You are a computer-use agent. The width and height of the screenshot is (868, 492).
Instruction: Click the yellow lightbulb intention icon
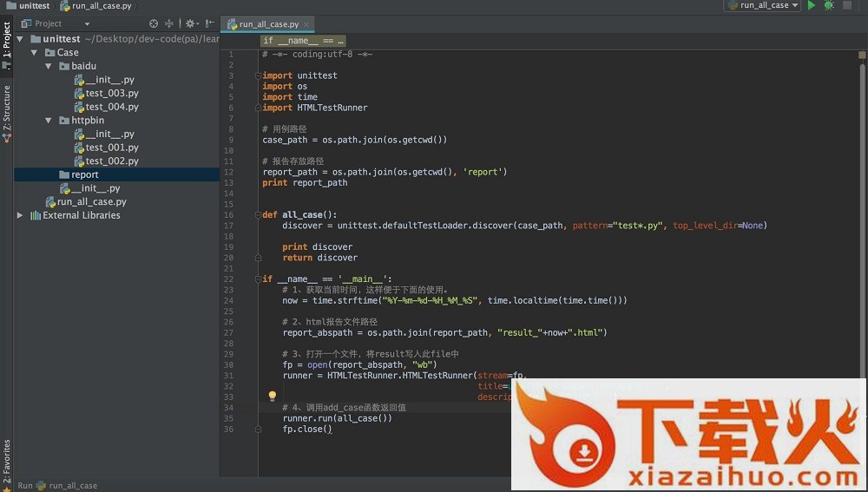point(272,397)
